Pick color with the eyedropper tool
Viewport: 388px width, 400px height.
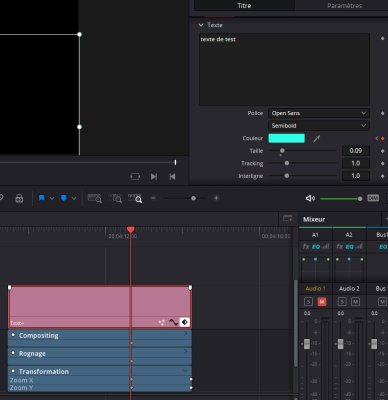(316, 139)
